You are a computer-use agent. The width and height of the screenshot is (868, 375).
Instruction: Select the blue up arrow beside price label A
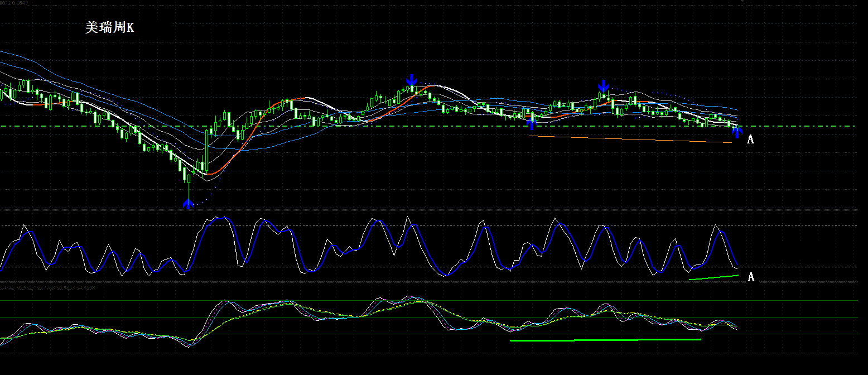point(737,133)
